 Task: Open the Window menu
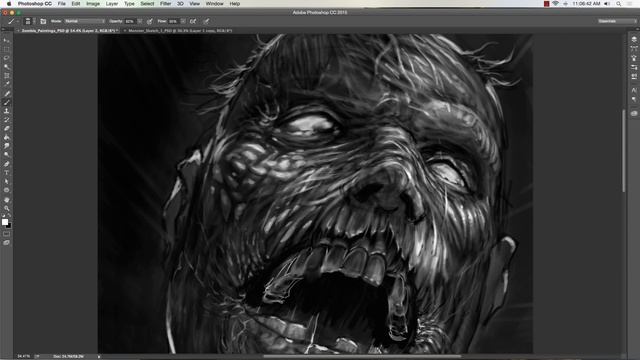(215, 4)
